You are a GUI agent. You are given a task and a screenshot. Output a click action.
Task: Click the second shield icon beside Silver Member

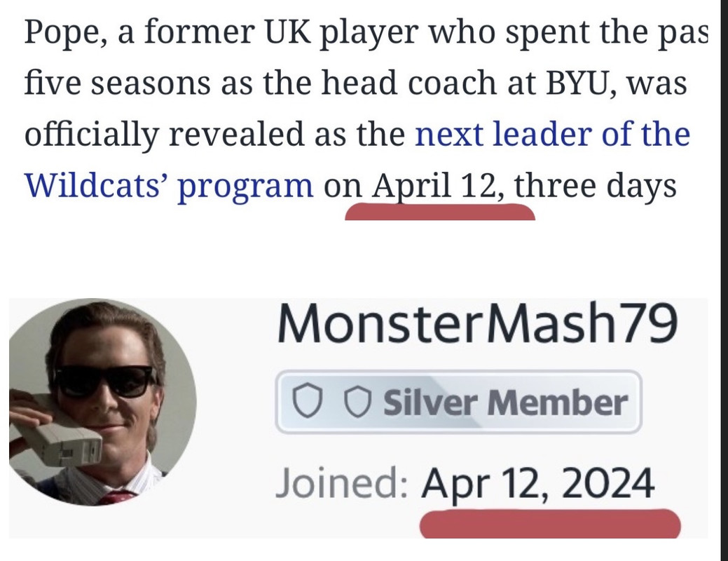[357, 402]
